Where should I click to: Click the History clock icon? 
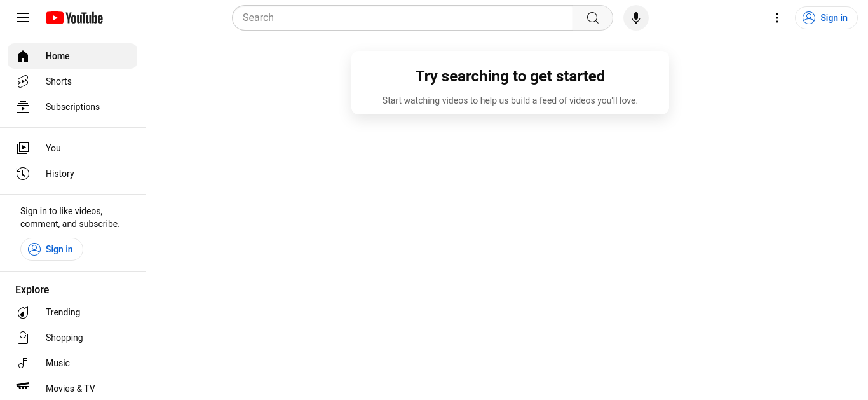click(x=23, y=174)
